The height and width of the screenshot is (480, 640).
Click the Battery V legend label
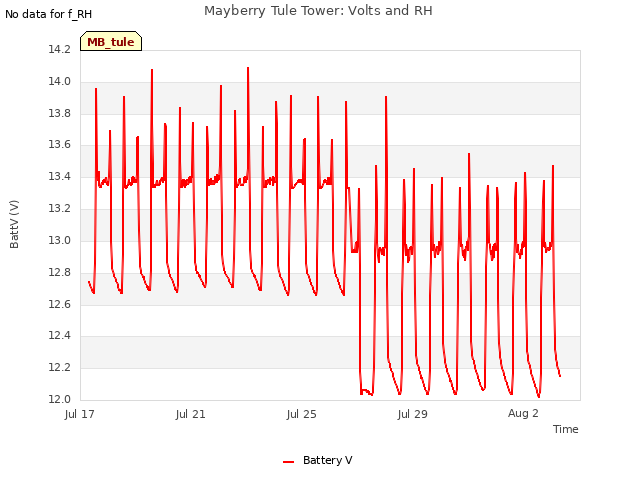328,460
